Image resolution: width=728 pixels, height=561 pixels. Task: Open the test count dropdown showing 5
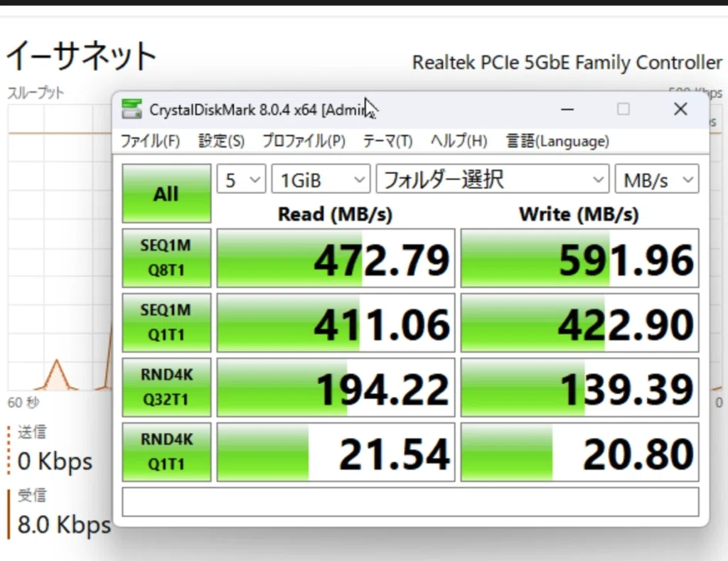(x=241, y=178)
